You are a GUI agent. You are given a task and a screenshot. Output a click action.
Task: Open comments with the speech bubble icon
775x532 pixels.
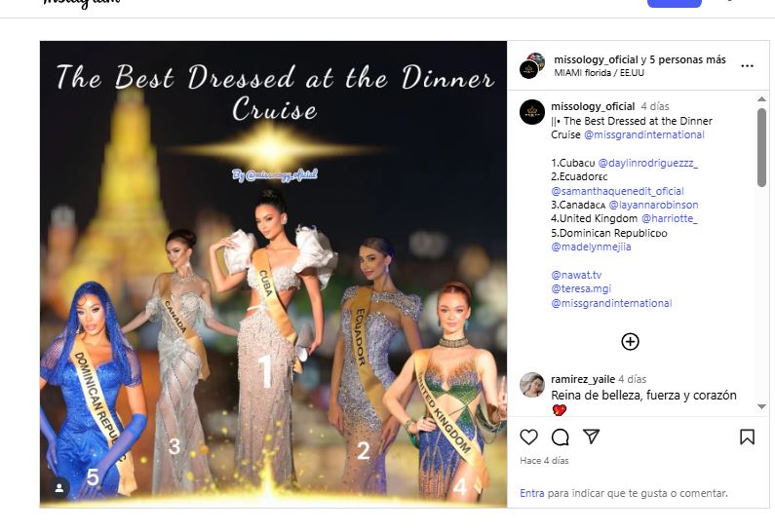point(560,437)
